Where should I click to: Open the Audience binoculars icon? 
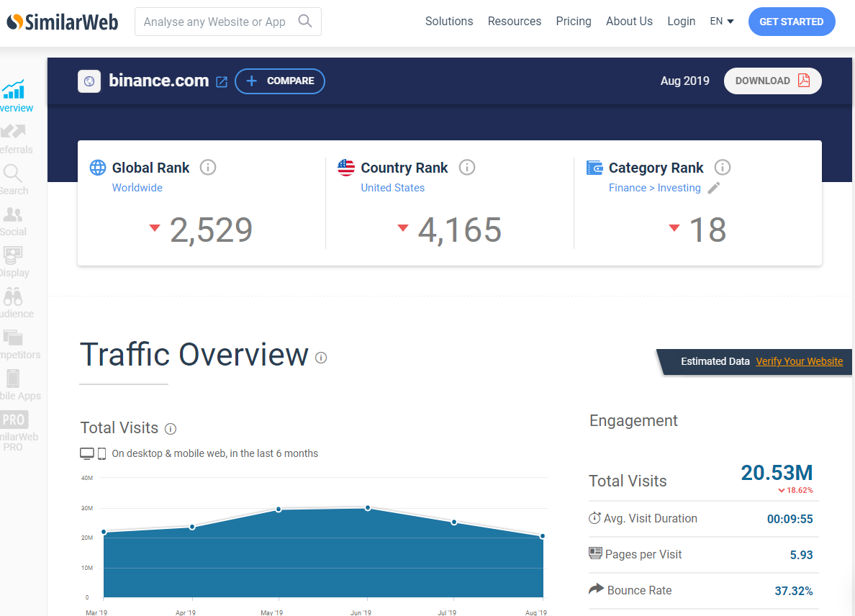(x=12, y=296)
